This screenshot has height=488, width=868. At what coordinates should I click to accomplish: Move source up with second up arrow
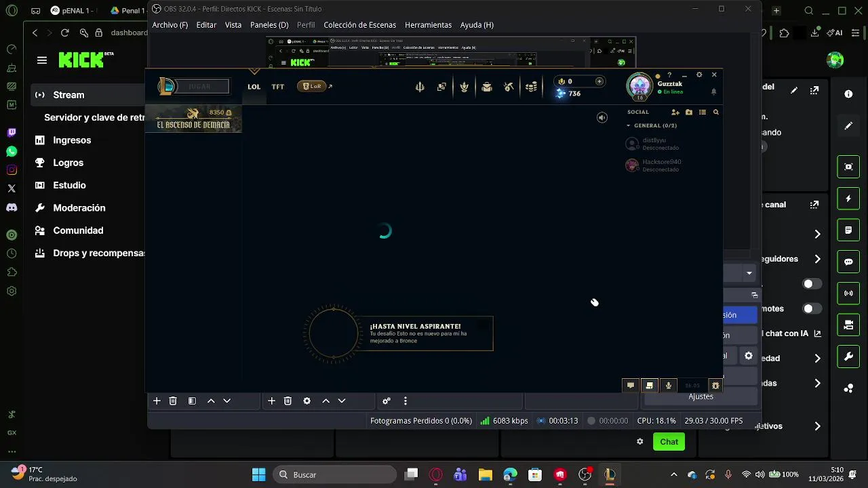(325, 401)
